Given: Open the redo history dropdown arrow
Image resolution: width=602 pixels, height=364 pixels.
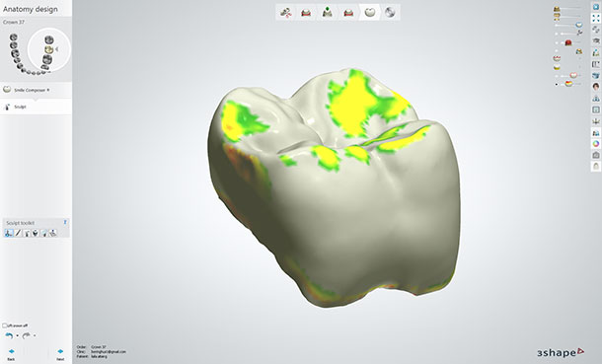Looking at the screenshot, I should tap(35, 335).
